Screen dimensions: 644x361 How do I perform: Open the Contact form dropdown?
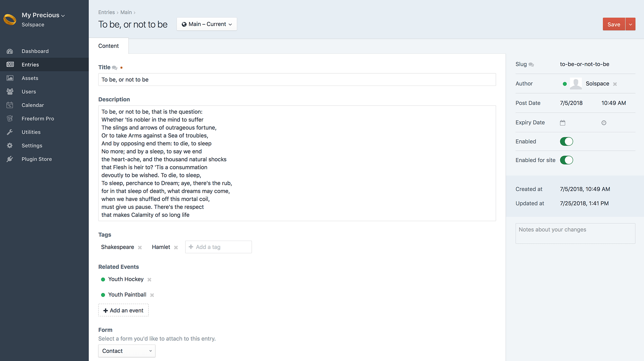[127, 351]
